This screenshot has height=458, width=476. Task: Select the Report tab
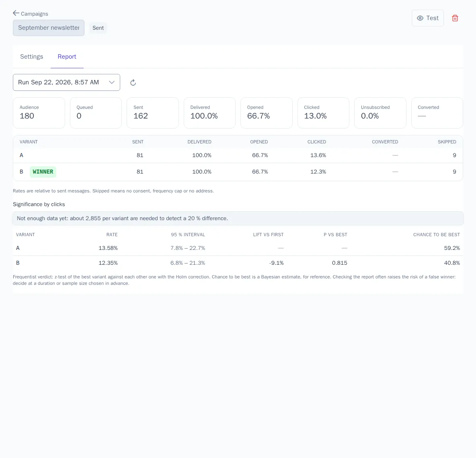tap(67, 57)
